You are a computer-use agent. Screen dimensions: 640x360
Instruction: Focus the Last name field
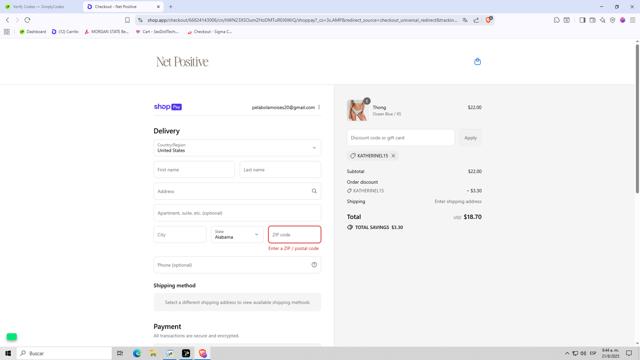pyautogui.click(x=280, y=169)
